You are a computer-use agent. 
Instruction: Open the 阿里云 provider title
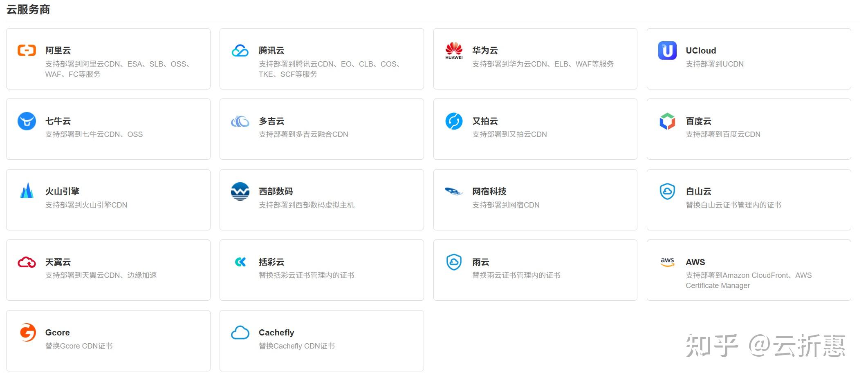(58, 51)
